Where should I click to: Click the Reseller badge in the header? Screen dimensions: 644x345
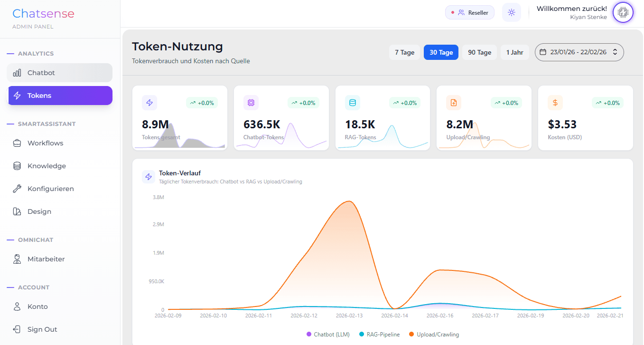coord(469,12)
